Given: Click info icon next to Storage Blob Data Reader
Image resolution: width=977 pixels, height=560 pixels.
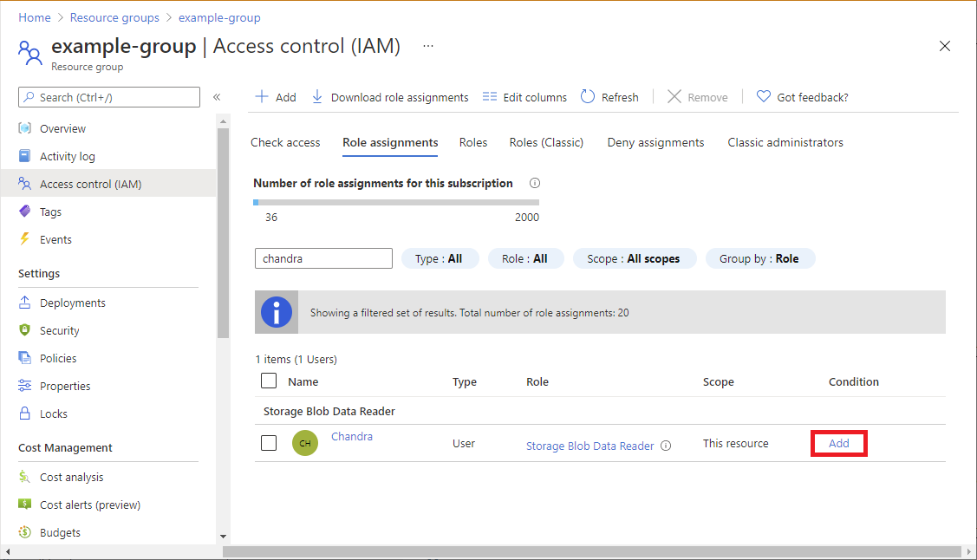Looking at the screenshot, I should pos(666,446).
